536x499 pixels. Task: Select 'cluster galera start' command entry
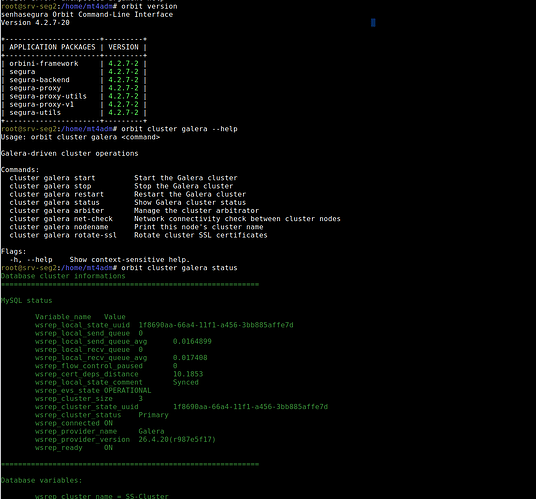[x=52, y=178]
